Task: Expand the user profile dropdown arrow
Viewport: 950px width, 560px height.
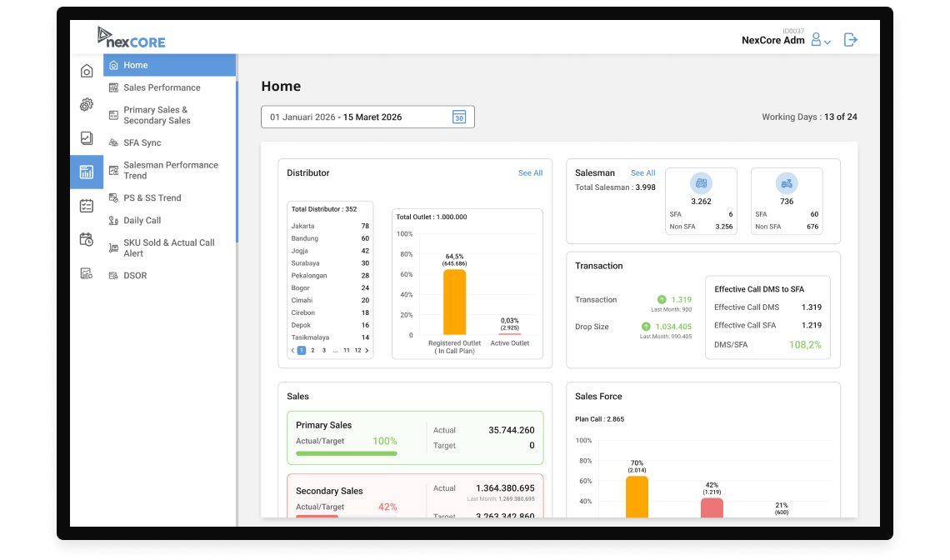Action: pyautogui.click(x=827, y=42)
